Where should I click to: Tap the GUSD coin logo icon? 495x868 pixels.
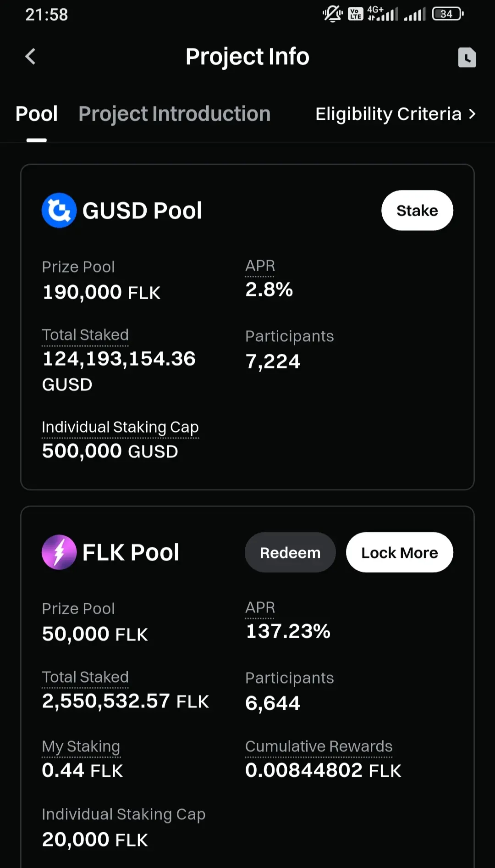(x=59, y=211)
